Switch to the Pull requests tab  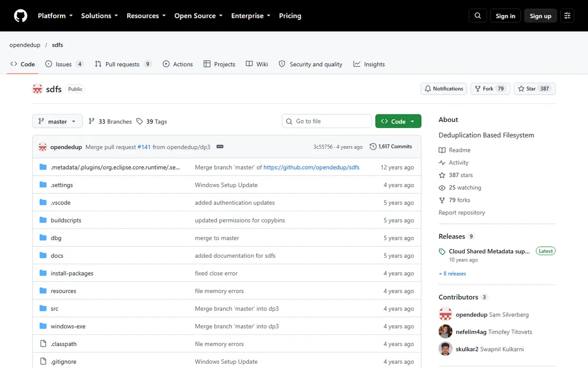[x=123, y=64]
